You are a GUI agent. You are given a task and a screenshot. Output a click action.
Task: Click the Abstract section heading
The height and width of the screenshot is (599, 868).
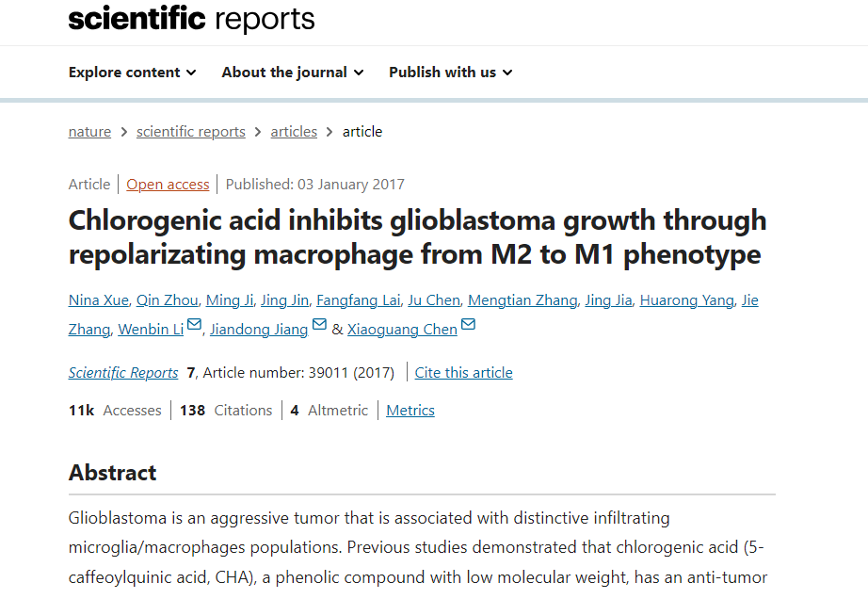point(113,473)
